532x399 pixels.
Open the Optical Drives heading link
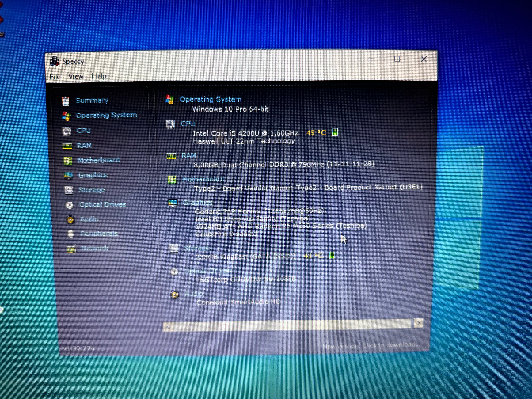pos(207,271)
